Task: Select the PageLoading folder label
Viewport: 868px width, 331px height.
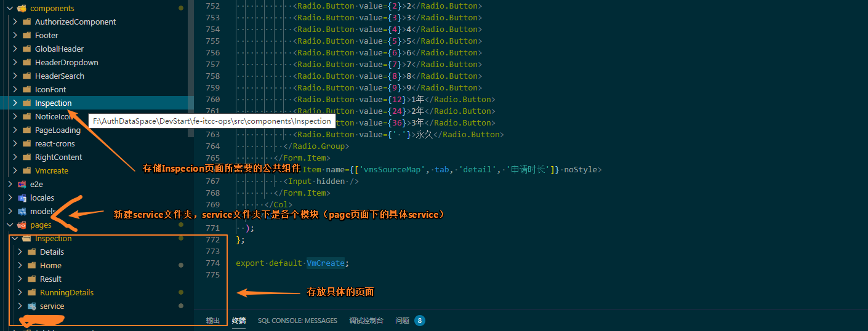Action: [x=58, y=130]
